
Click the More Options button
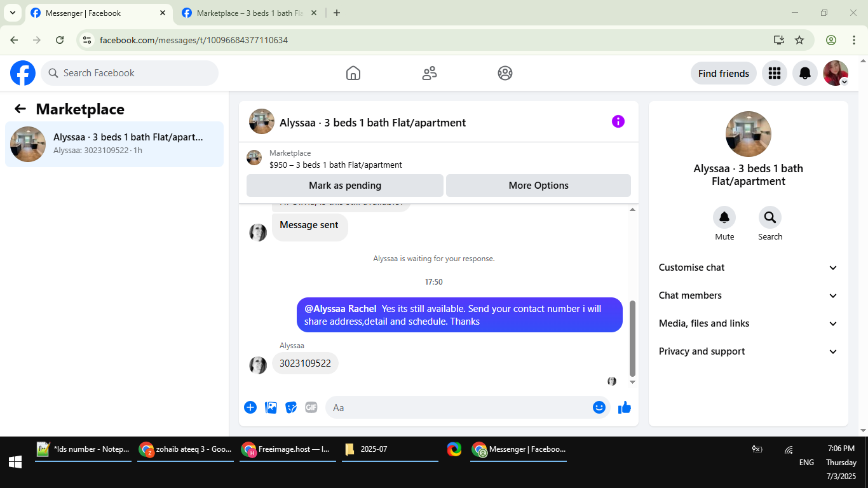coord(538,186)
